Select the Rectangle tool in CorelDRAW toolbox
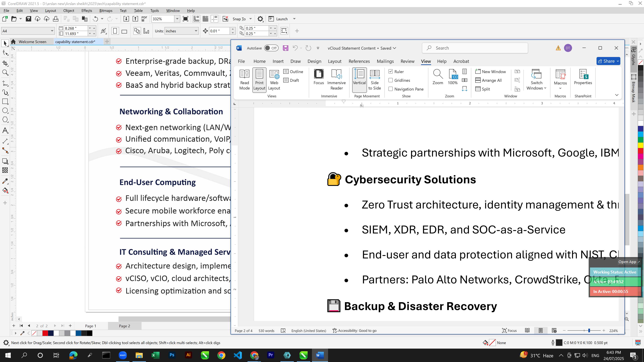The width and height of the screenshot is (644, 362). 5,101
